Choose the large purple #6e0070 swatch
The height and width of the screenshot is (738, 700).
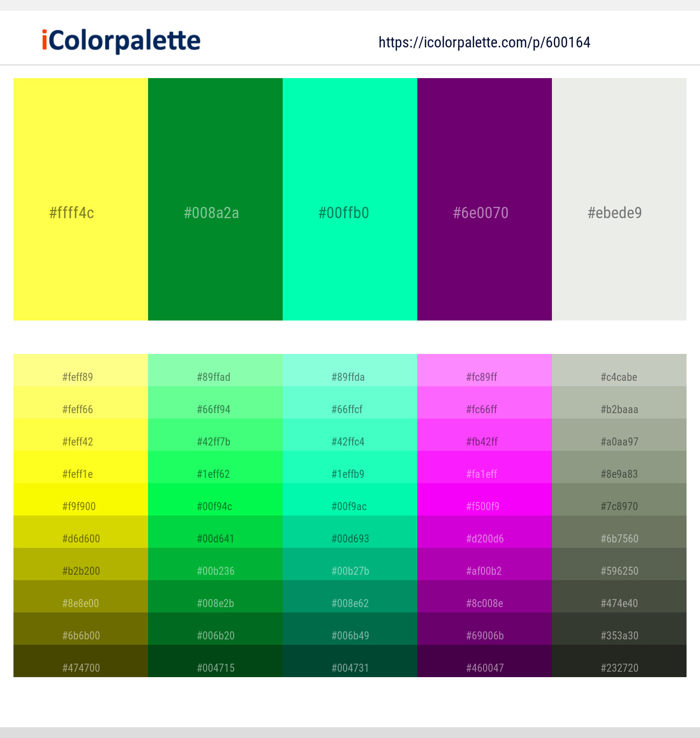[485, 199]
